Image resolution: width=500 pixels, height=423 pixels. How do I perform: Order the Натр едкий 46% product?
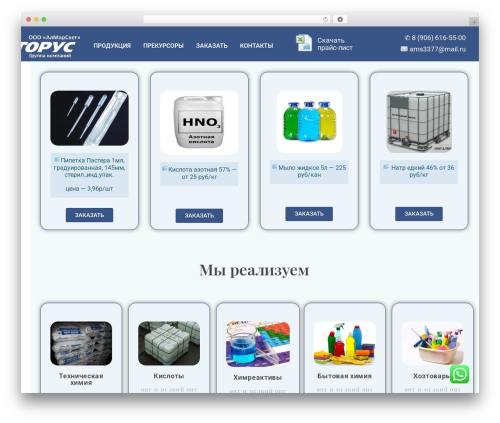coord(419,214)
